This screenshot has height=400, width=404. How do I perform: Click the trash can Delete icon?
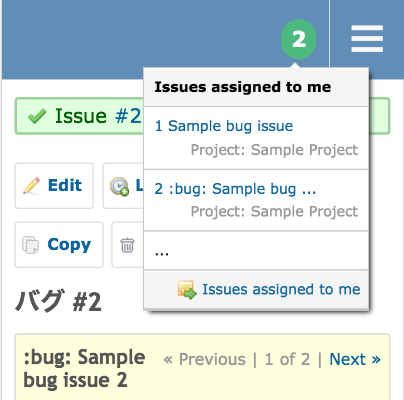click(x=127, y=245)
